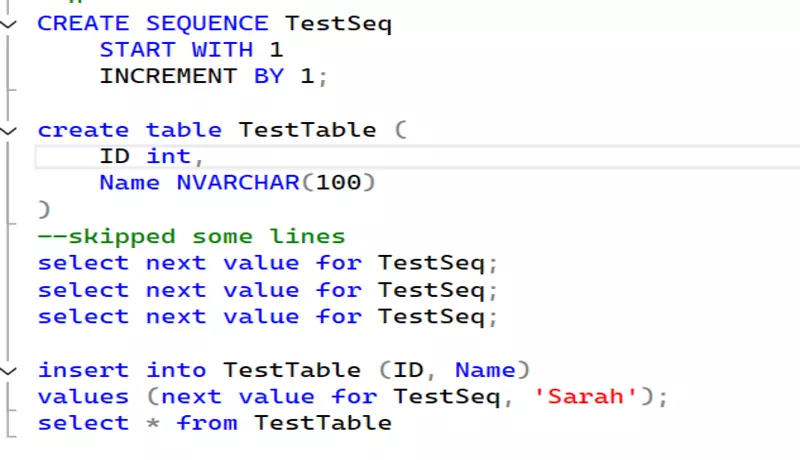Click TestSeq in the CREATE SEQUENCE line
Viewport: 800px width, 460px height.
coord(338,23)
